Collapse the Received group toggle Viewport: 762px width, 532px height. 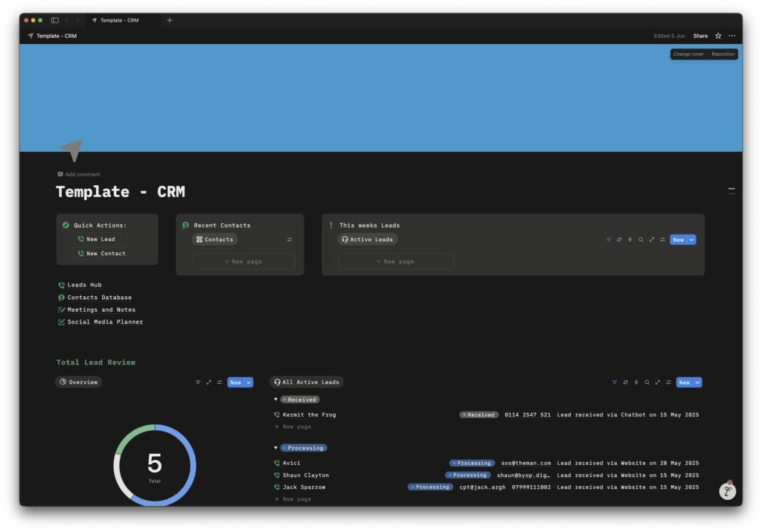click(x=276, y=400)
